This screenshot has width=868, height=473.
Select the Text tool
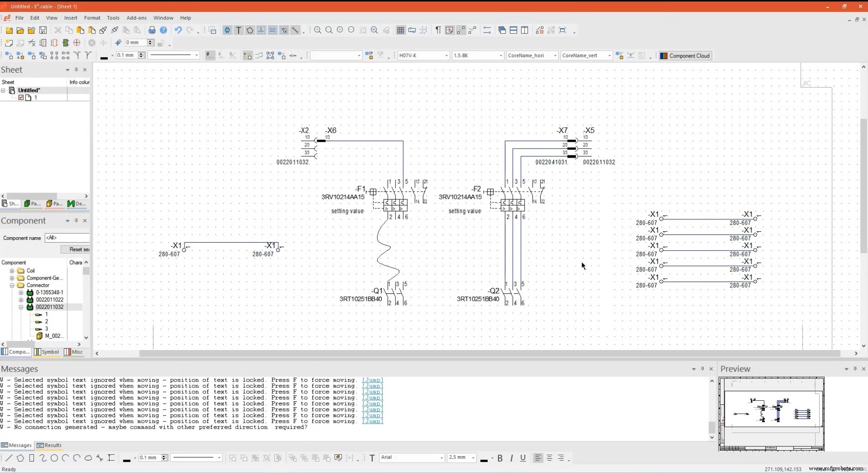click(x=238, y=30)
